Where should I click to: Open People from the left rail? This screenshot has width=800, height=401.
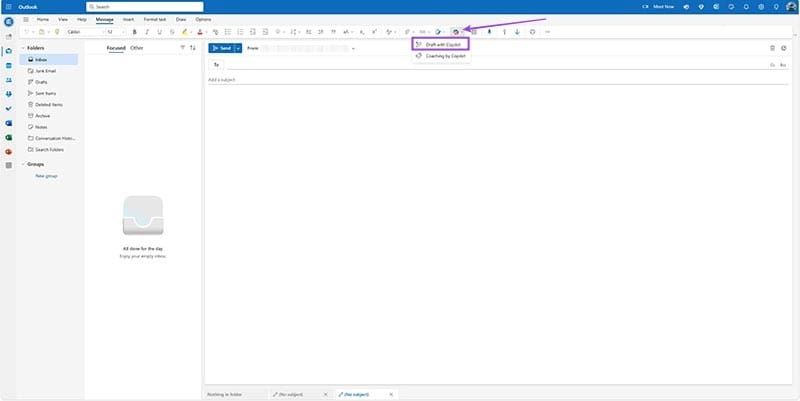(x=8, y=80)
